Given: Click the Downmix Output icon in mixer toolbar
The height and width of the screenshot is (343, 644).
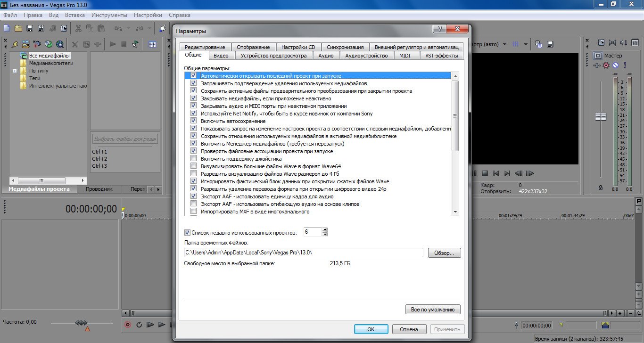Looking at the screenshot, I should coord(613,43).
